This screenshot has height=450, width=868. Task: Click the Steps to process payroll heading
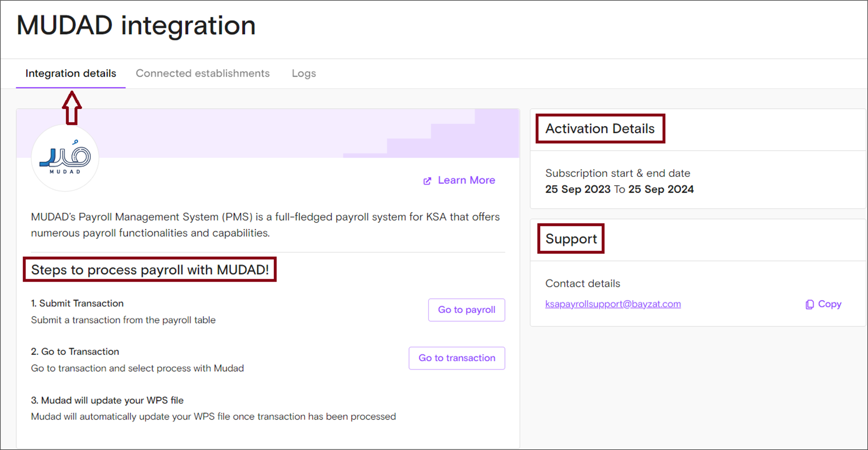tap(150, 270)
